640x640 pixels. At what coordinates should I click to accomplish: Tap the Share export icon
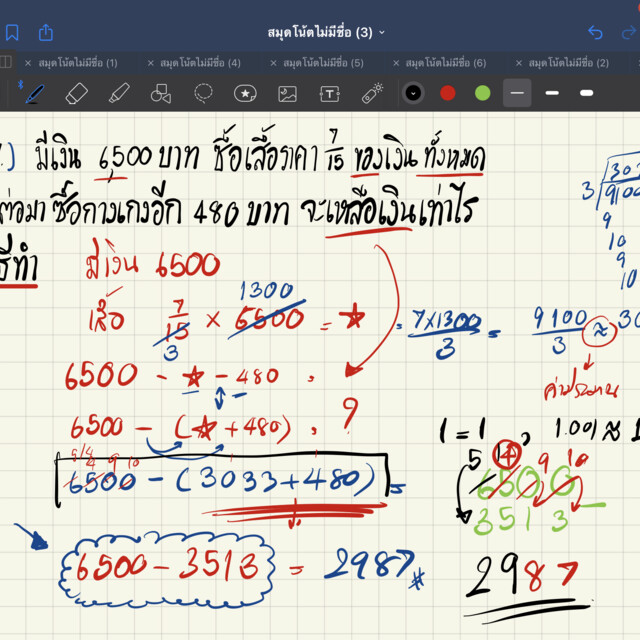(x=45, y=33)
